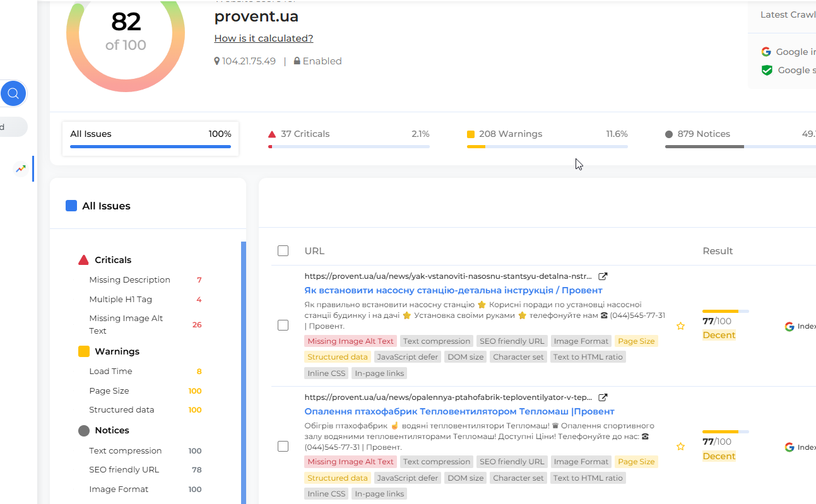
Task: Click DOM size tag in second result
Action: point(466,478)
